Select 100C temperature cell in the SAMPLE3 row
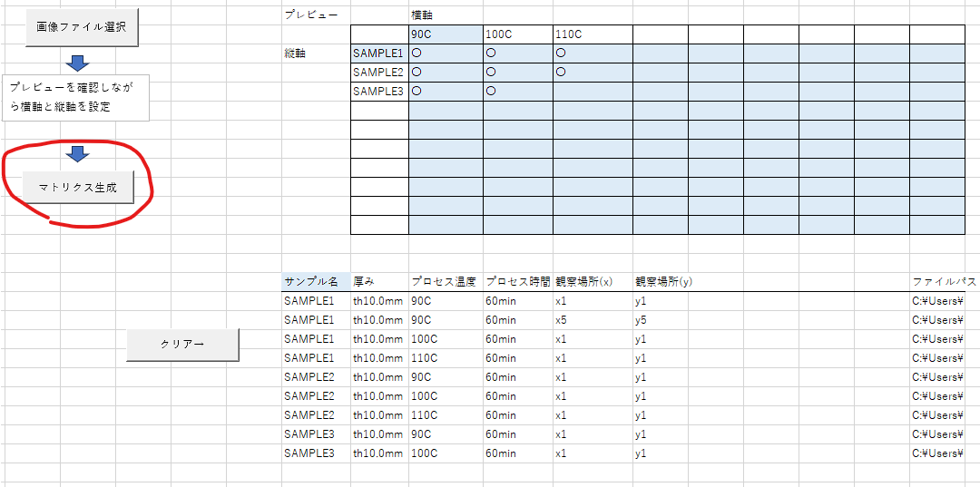Viewport: 980px width, 487px height. (x=446, y=453)
